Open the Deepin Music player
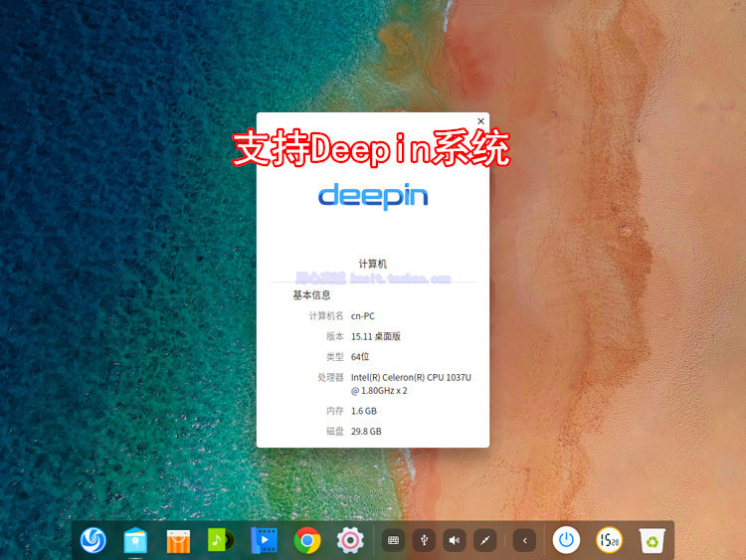 221,540
